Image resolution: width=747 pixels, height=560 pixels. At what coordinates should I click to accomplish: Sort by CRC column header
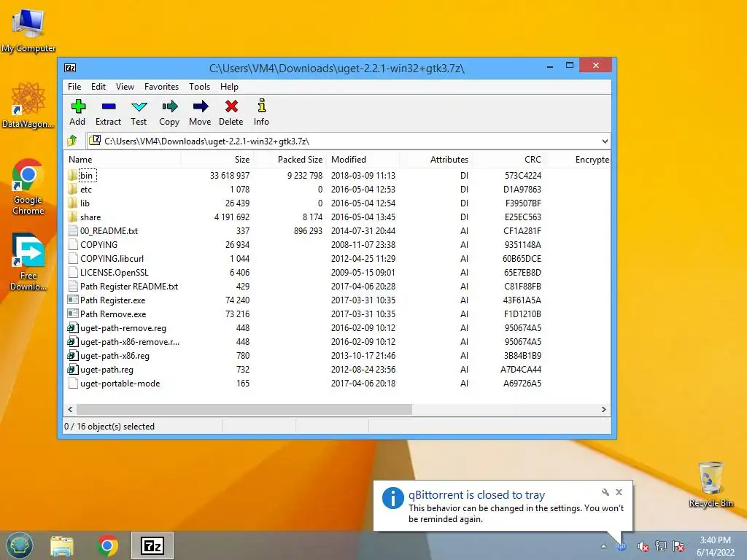[508, 160]
